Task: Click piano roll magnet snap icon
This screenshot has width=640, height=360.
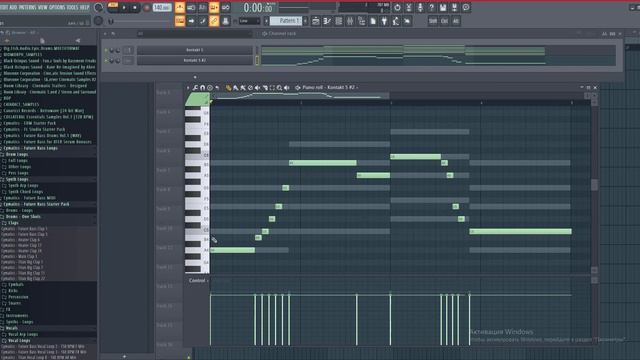Action: pyautogui.click(x=202, y=88)
